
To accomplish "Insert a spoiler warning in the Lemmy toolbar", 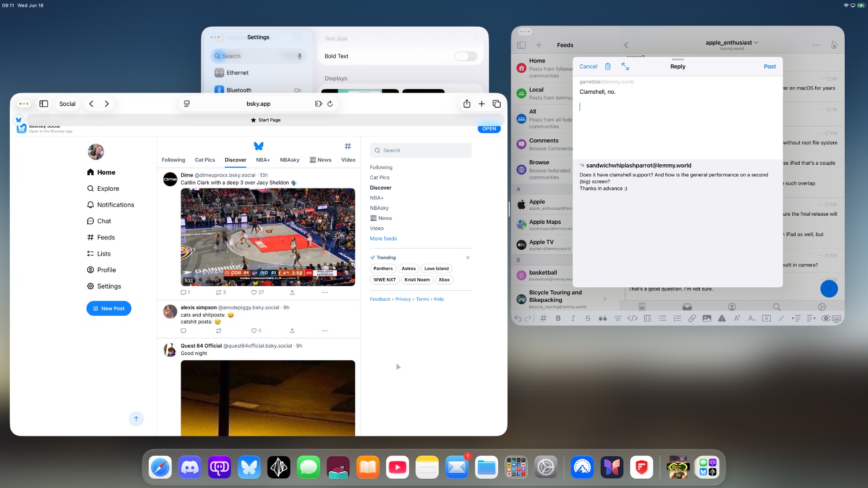I will (x=722, y=318).
